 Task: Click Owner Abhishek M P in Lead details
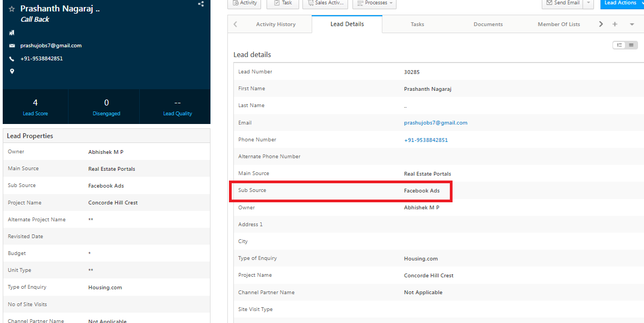422,208
